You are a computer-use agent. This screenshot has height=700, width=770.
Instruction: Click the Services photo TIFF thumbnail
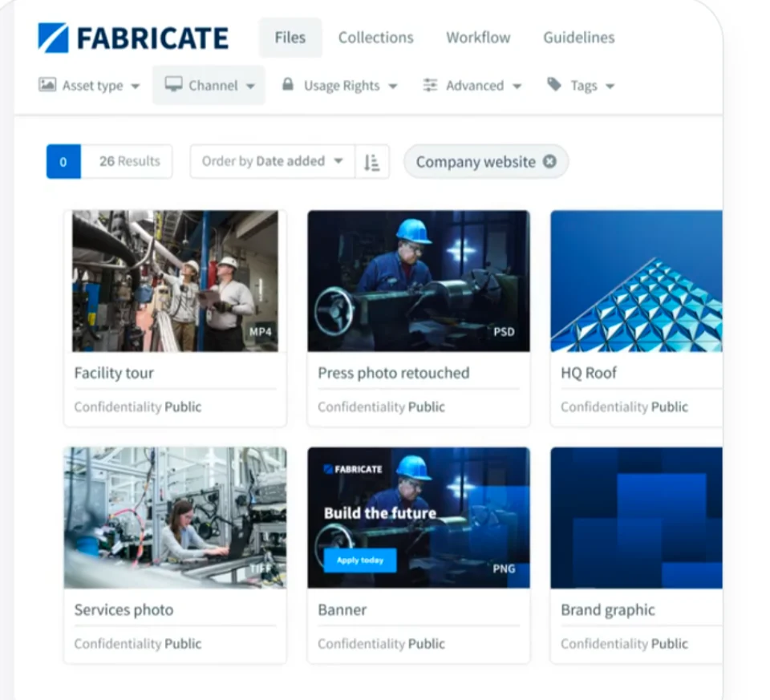175,517
